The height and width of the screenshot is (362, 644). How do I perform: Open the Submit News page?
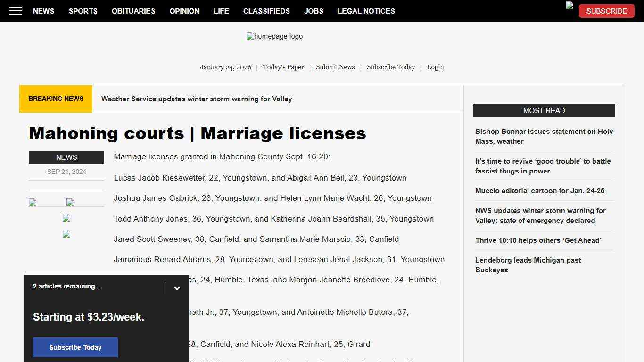coord(335,67)
